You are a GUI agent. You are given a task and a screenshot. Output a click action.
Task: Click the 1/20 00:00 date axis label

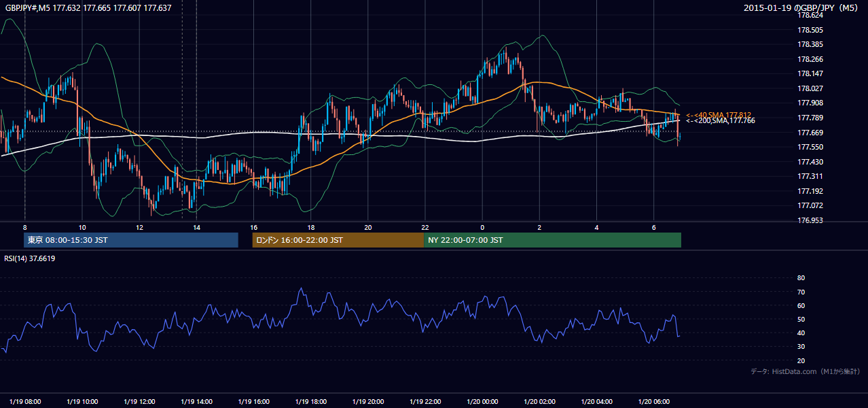tap(482, 402)
